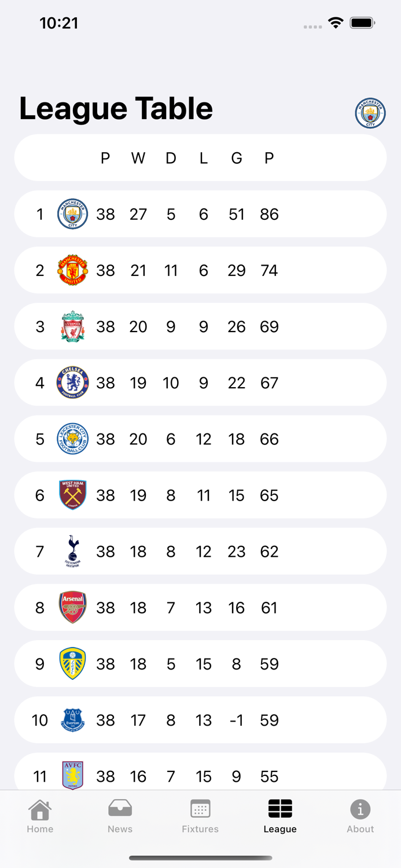
Task: Select the League tab
Action: pos(280,816)
